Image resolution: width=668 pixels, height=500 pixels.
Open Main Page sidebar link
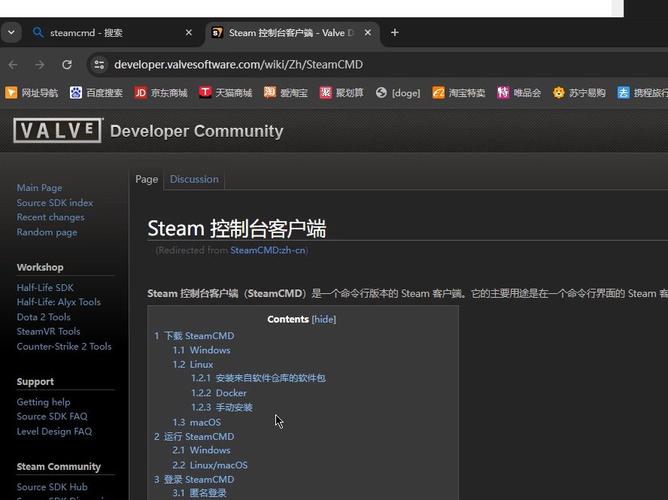pyautogui.click(x=39, y=188)
